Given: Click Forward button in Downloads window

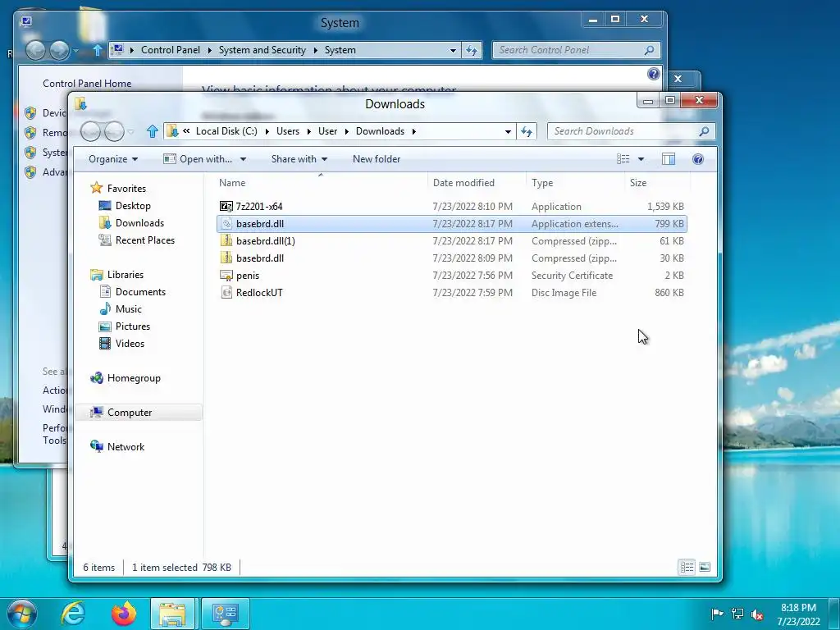Looking at the screenshot, I should (114, 131).
